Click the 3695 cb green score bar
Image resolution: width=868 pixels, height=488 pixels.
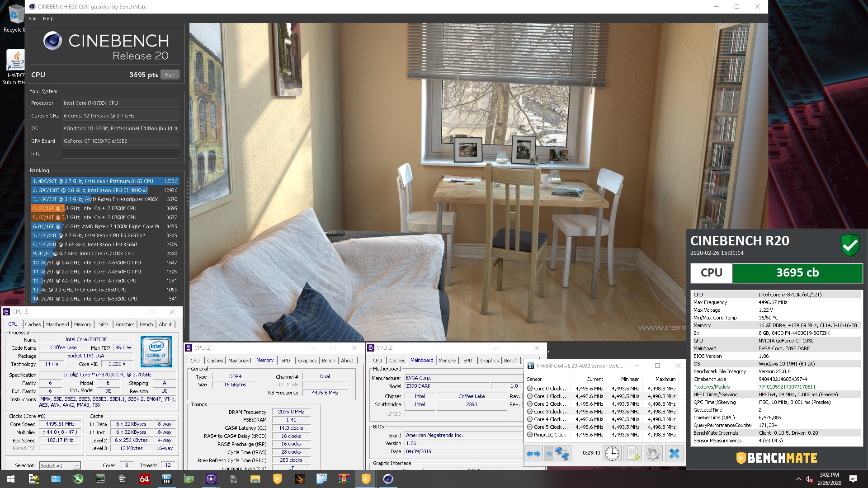(797, 272)
